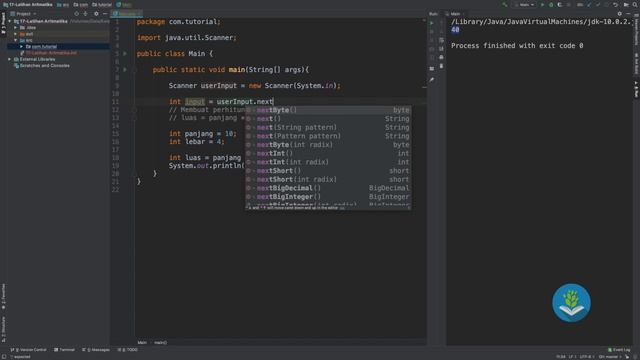The width and height of the screenshot is (640, 360).
Task: Click Git master branch in status bar
Action: pyautogui.click(x=609, y=357)
